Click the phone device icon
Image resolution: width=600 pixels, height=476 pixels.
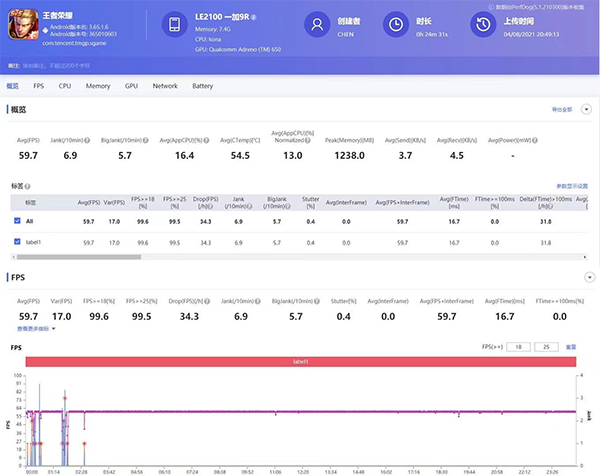[175, 25]
